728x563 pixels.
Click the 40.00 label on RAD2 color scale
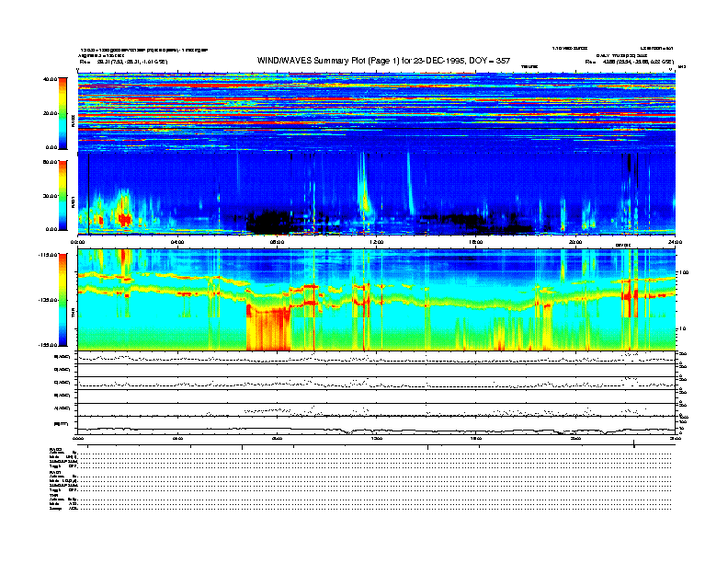pos(50,79)
